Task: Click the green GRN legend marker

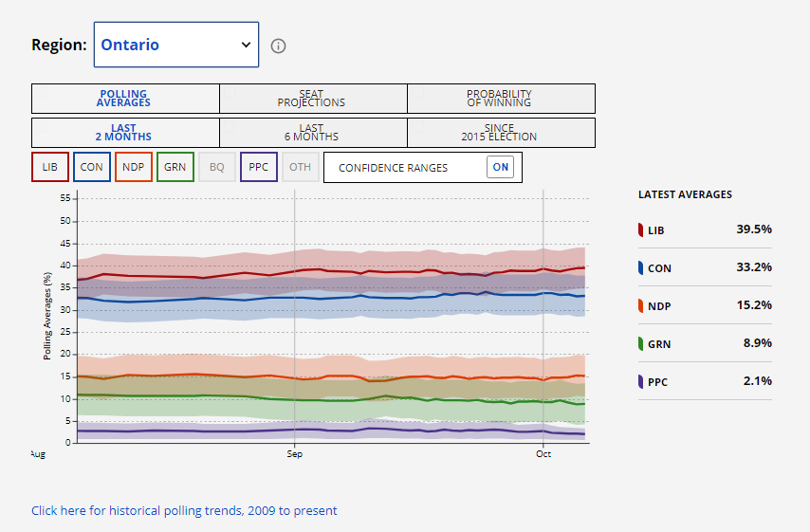Action: click(x=640, y=343)
